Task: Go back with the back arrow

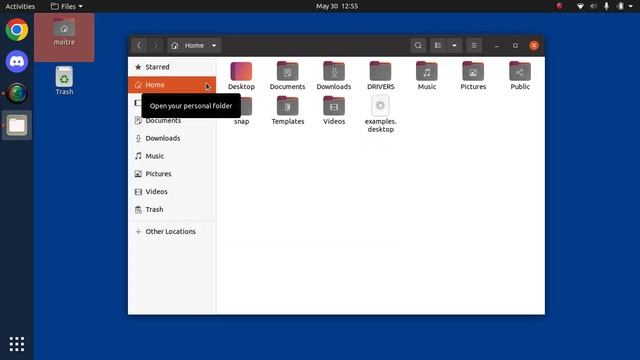Action: [x=139, y=45]
